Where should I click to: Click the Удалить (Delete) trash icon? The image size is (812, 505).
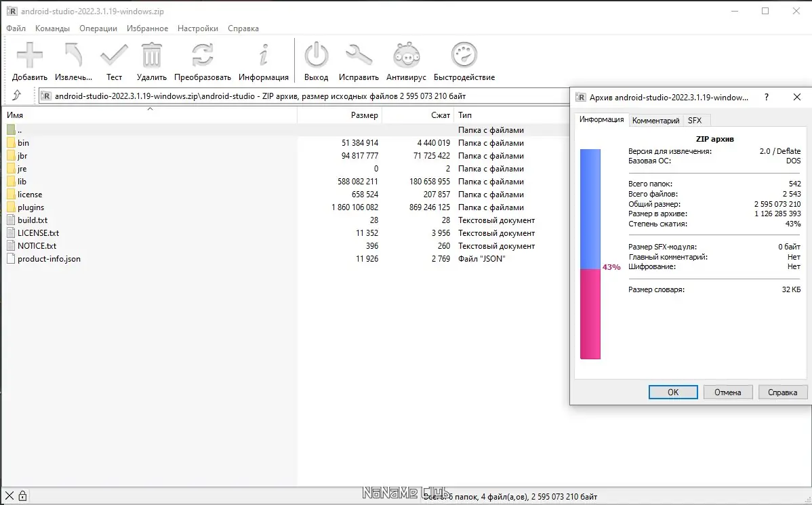pyautogui.click(x=152, y=56)
